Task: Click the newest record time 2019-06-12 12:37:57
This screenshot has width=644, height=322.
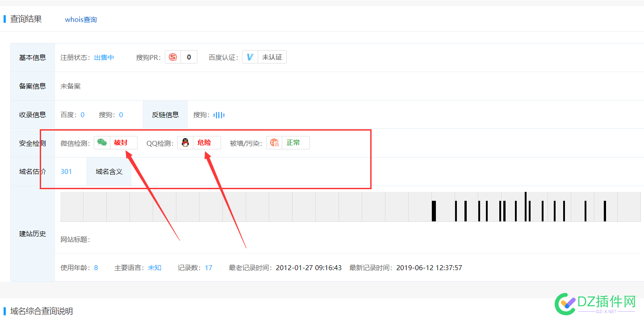Action: [429, 268]
